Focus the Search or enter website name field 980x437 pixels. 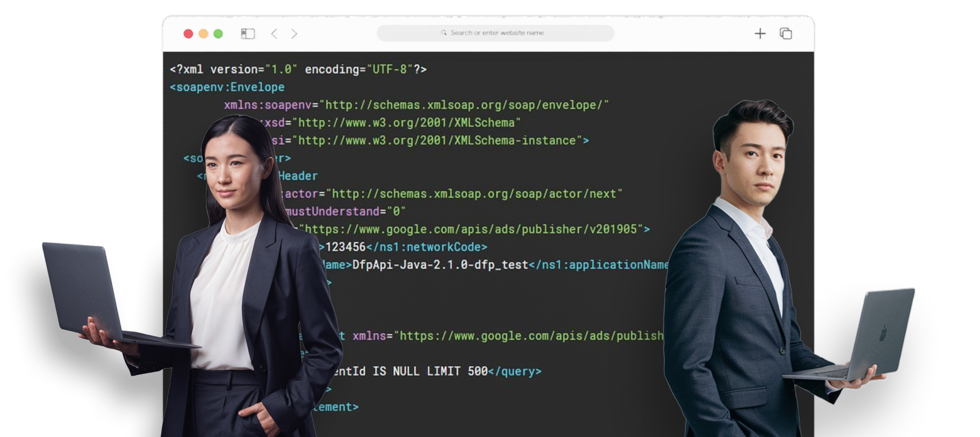[x=497, y=33]
